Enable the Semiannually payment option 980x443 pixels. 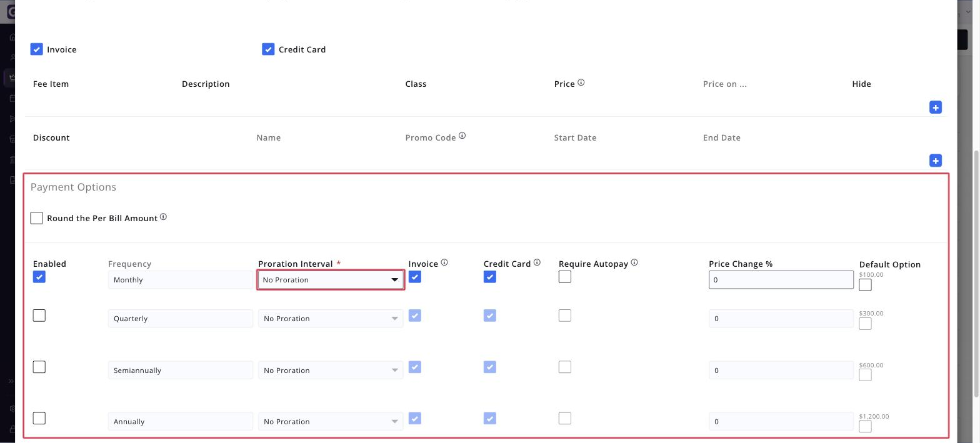coord(39,367)
